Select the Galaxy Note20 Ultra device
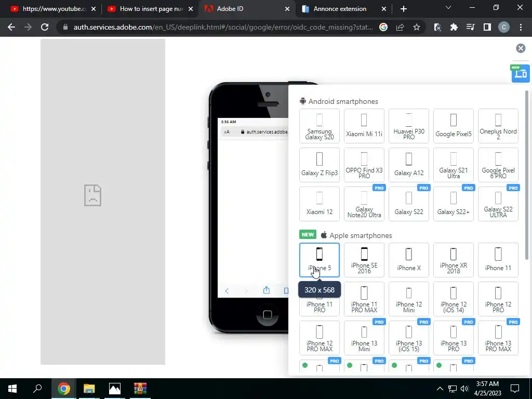Screen dimensions: 532x399 364,204
